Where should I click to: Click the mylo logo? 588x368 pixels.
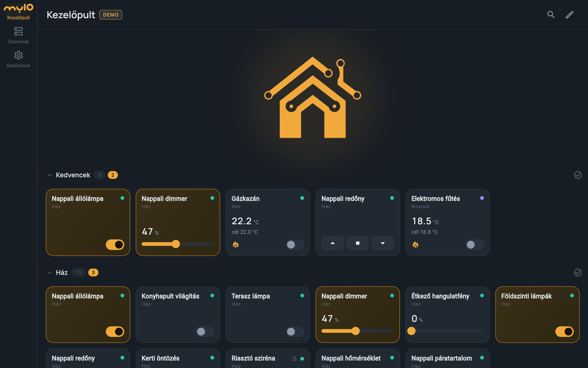(x=18, y=8)
